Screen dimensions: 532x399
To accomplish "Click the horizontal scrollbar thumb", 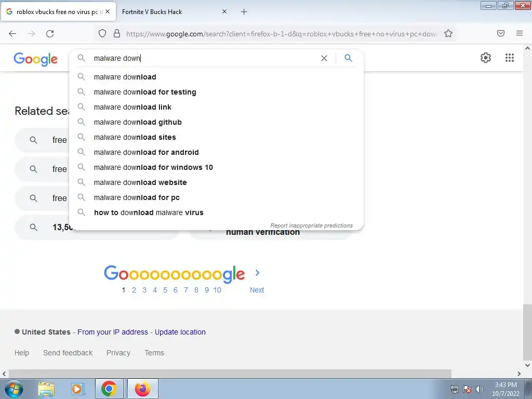I will [230, 374].
